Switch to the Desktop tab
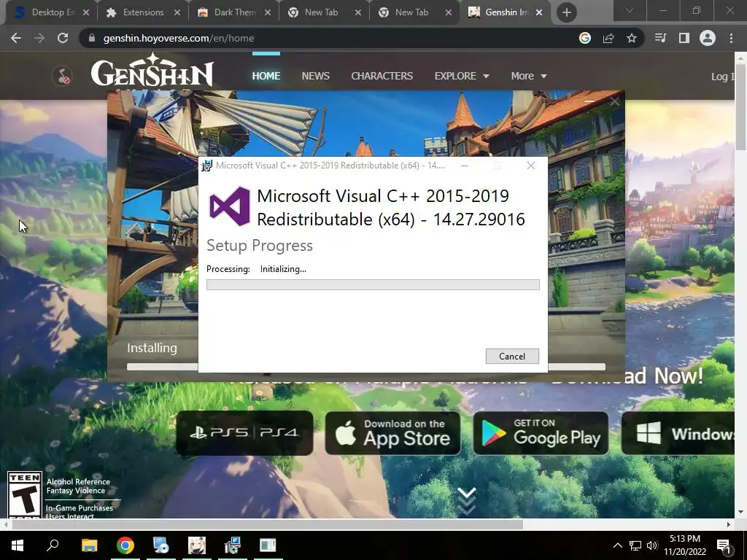The image size is (747, 560). pyautogui.click(x=52, y=12)
